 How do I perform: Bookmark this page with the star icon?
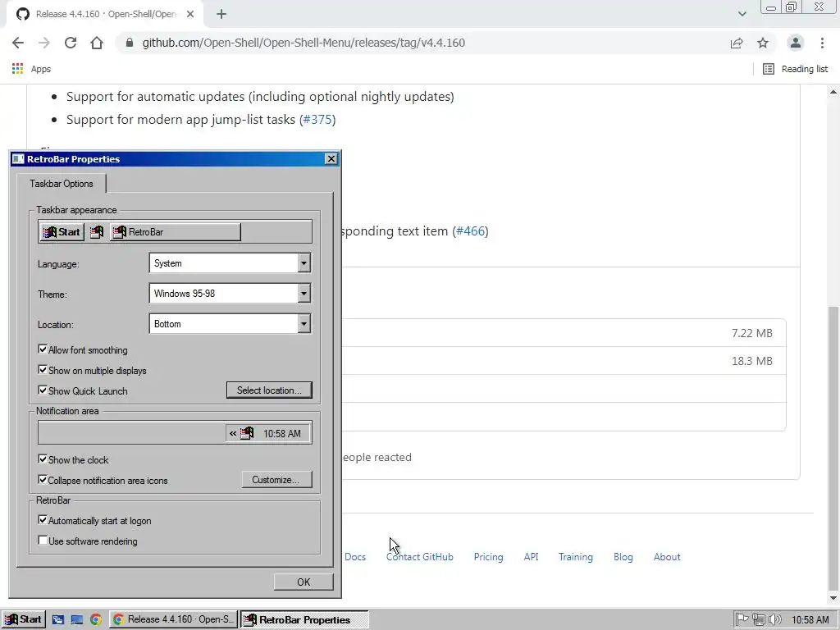pos(763,43)
